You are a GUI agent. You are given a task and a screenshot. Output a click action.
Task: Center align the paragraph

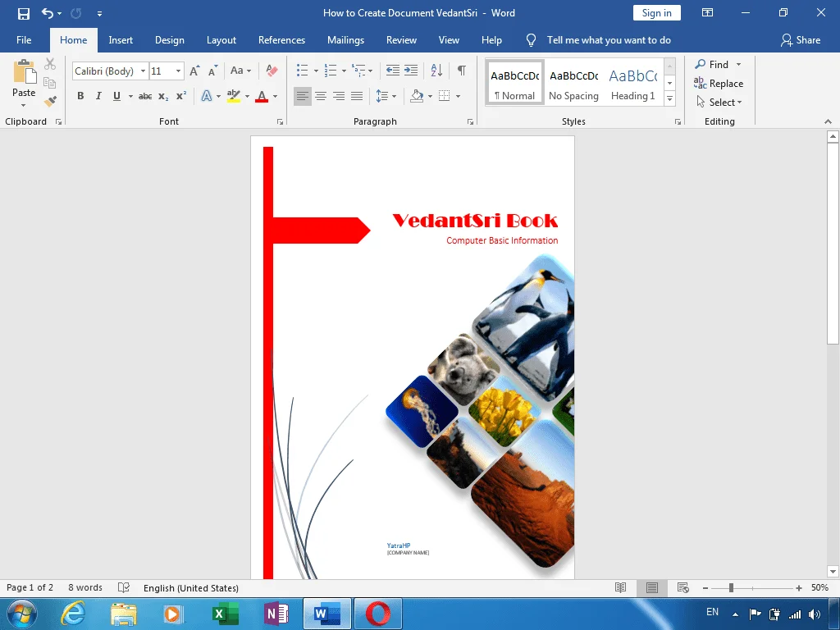(321, 97)
